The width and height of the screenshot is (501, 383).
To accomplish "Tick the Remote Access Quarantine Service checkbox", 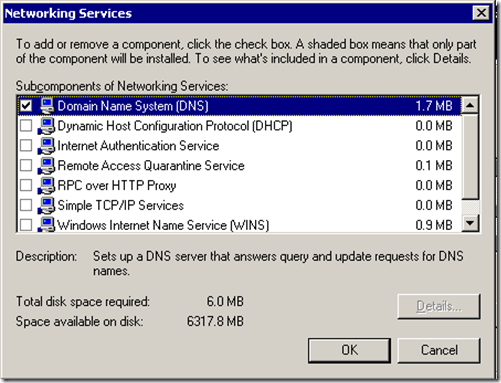I will [x=26, y=166].
